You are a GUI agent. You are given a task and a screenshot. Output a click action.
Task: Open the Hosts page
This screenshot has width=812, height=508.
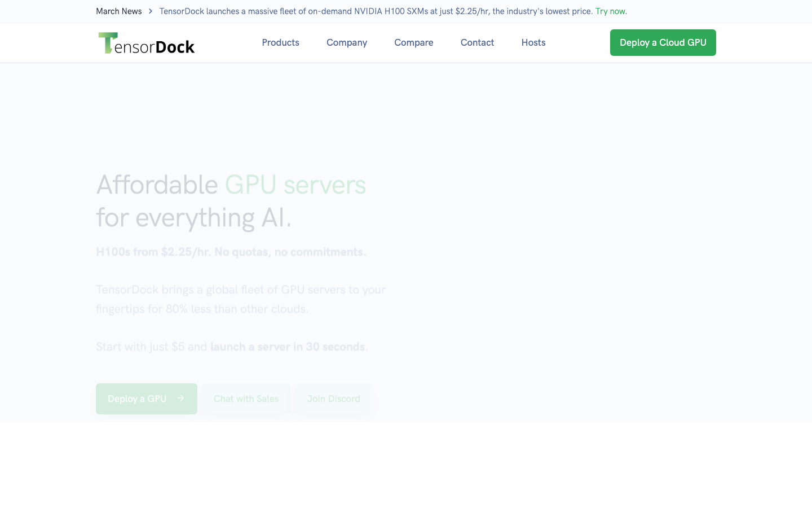(533, 42)
